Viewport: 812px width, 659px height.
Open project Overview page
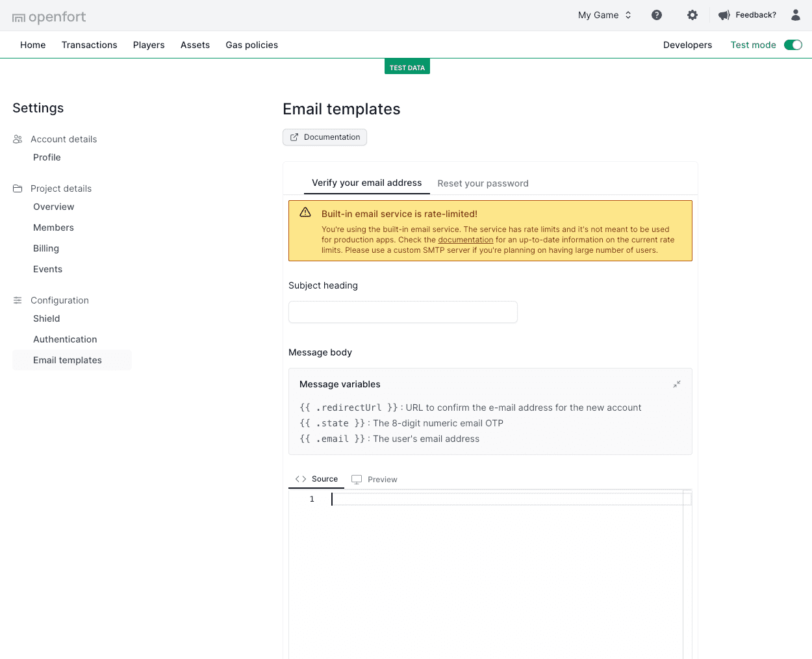point(54,207)
